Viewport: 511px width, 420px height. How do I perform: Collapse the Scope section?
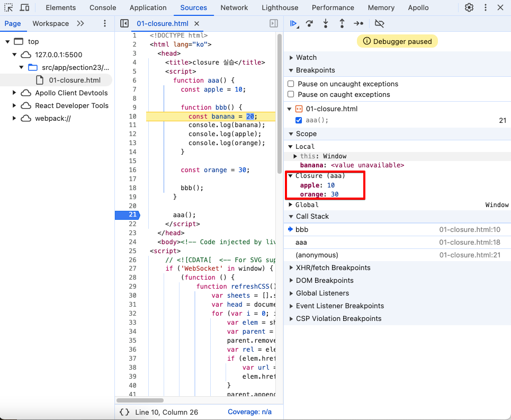291,134
